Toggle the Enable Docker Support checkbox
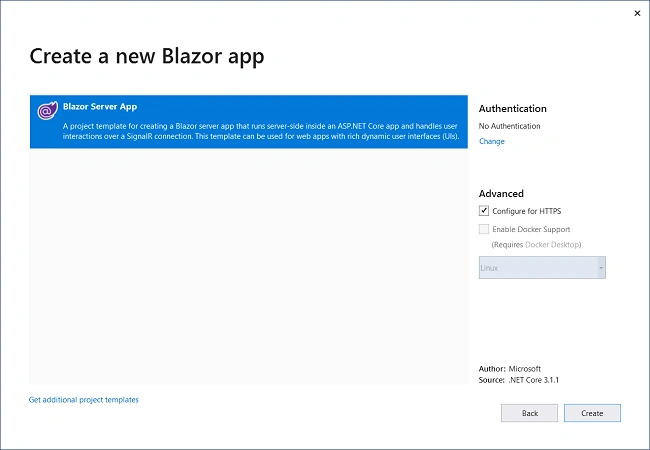The height and width of the screenshot is (450, 650). coord(484,229)
